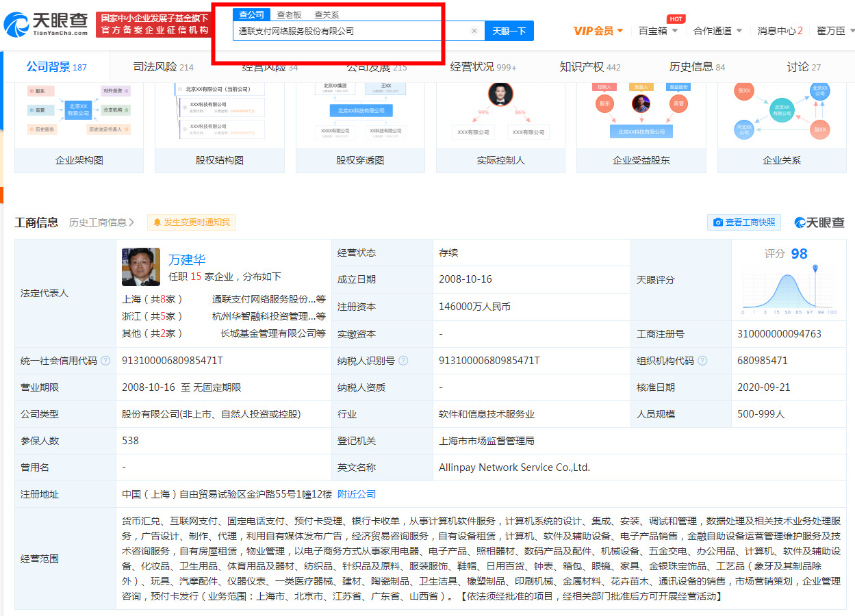The width and height of the screenshot is (855, 616).
Task: Switch to 知识产权 tab
Action: pos(590,66)
